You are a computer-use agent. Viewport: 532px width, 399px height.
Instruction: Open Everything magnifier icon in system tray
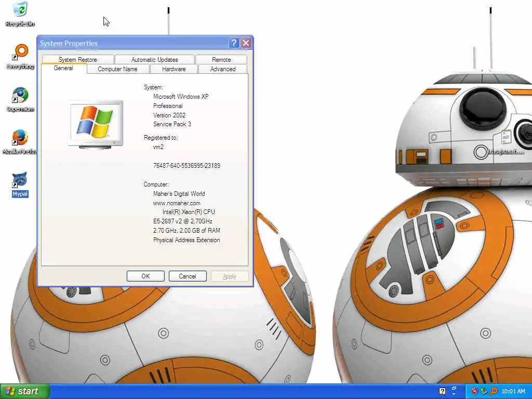[494, 391]
